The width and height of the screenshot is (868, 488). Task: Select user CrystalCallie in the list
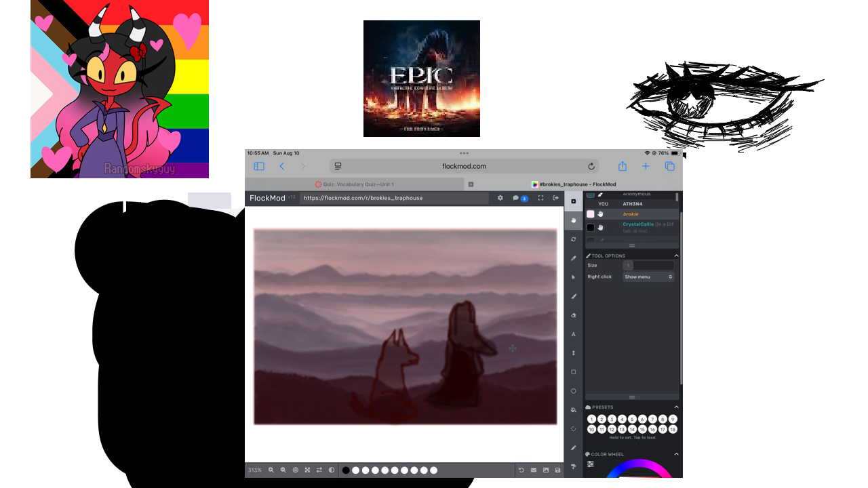[631, 227]
